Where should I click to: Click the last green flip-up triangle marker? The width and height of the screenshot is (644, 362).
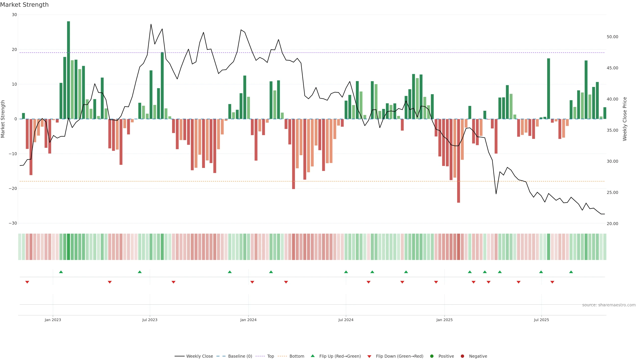click(x=571, y=272)
